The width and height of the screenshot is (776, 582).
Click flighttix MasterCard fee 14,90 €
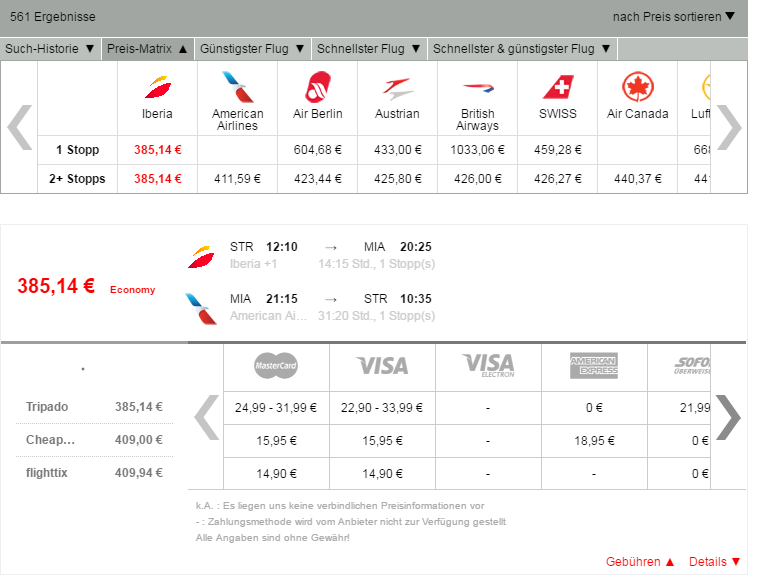(276, 474)
